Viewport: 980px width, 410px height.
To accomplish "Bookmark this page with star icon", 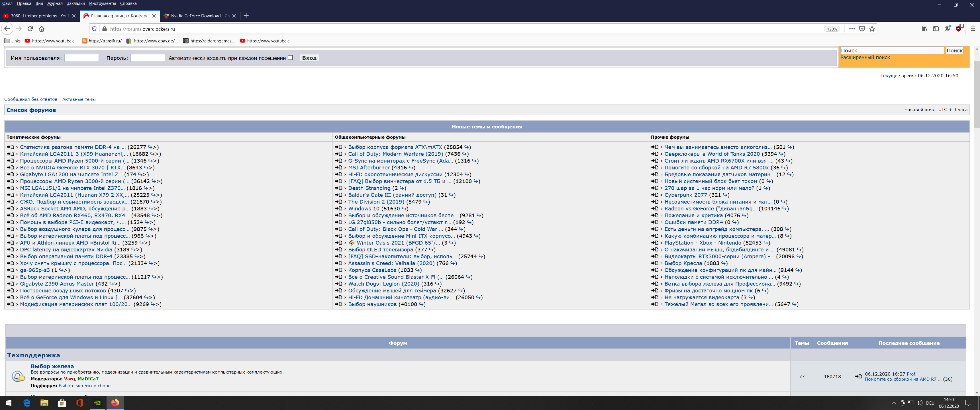I will pyautogui.click(x=872, y=29).
